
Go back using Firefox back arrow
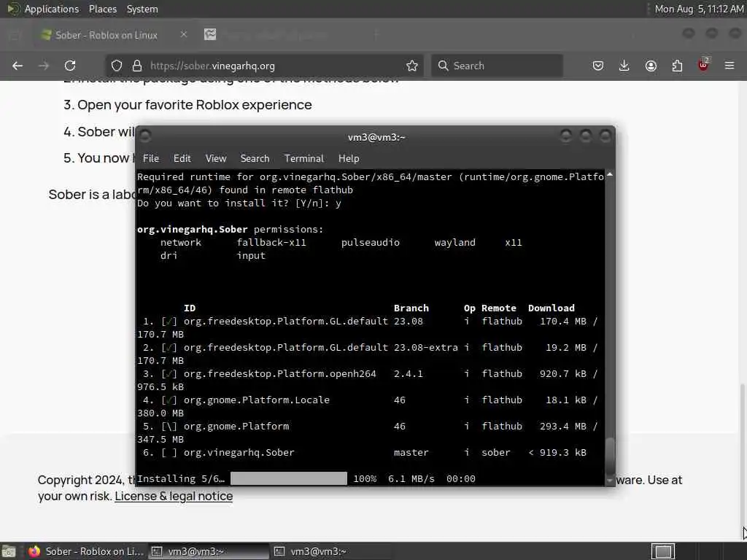[x=18, y=66]
